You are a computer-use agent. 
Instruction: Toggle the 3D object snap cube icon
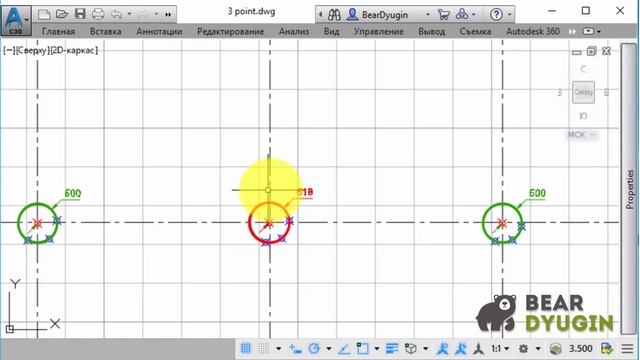(x=411, y=349)
